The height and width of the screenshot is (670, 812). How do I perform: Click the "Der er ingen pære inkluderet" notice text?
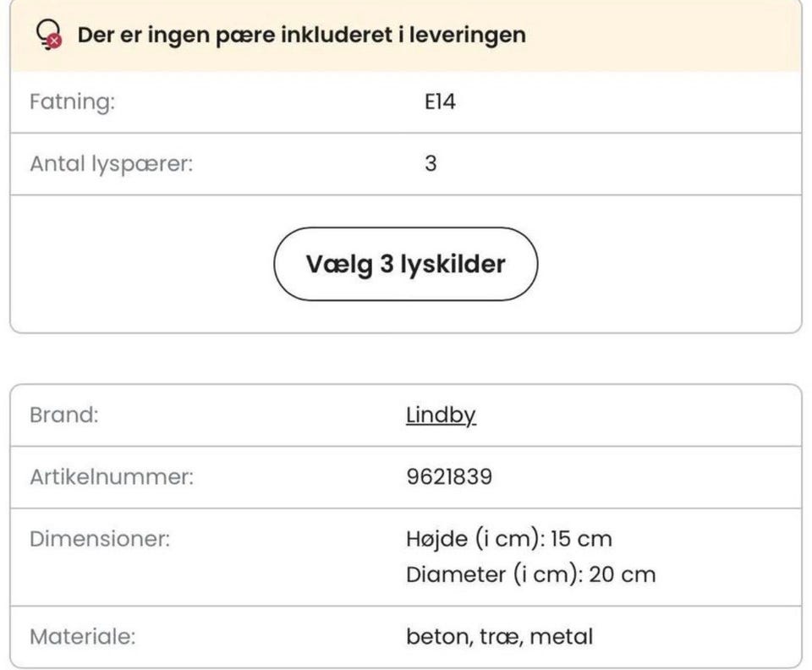pos(301,36)
